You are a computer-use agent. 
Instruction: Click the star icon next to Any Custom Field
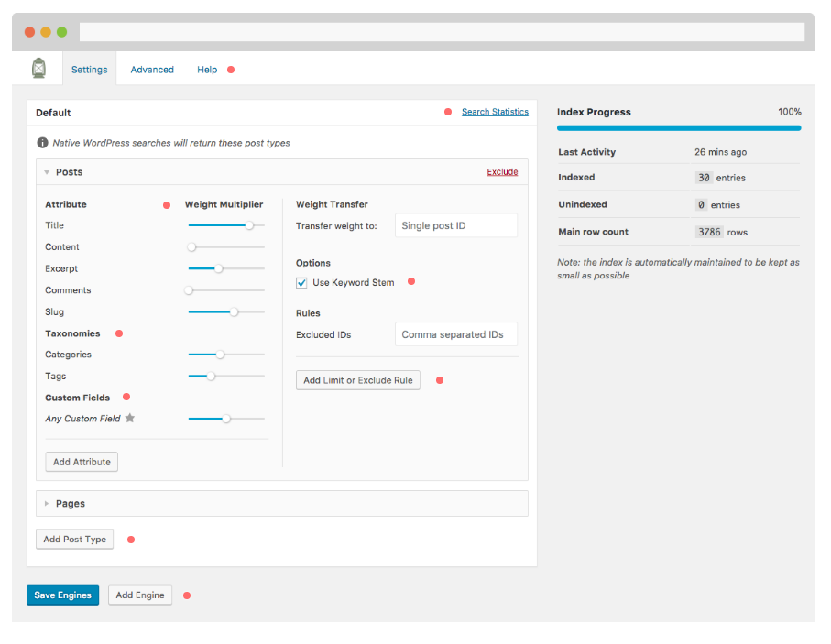(130, 419)
